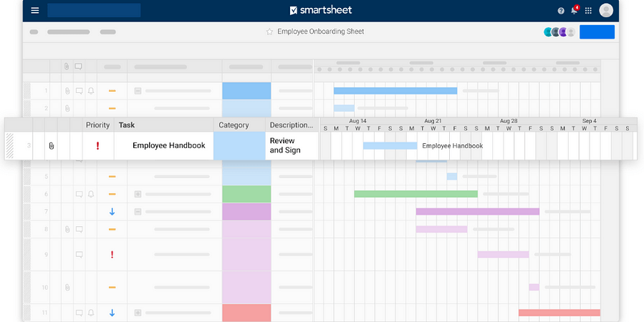Expand the row 11 task group
The image size is (644, 322).
[138, 313]
